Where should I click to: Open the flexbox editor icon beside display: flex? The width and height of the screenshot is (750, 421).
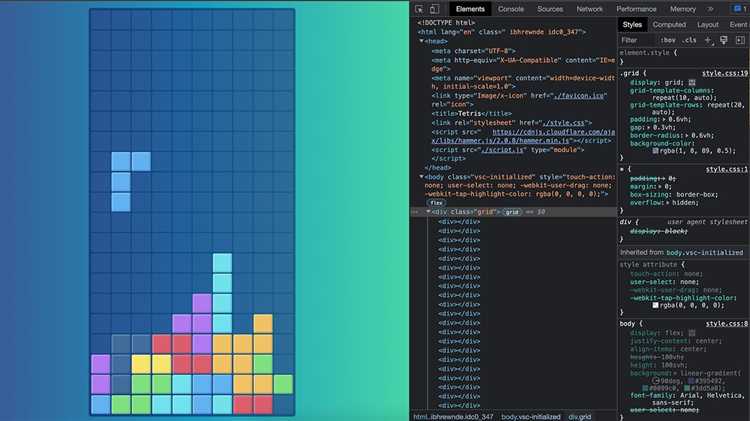click(x=692, y=332)
